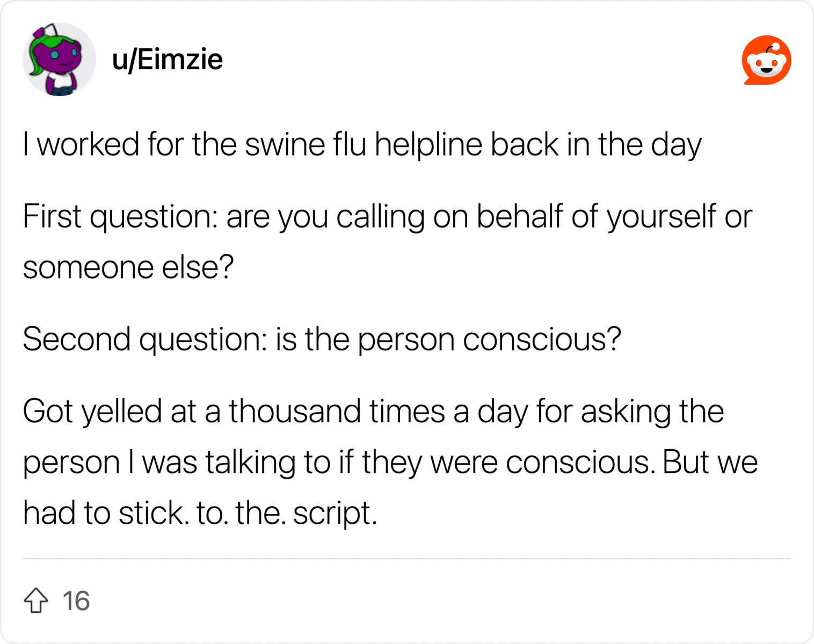This screenshot has width=814, height=644.
Task: Click the "First question" text
Action: 120,217
